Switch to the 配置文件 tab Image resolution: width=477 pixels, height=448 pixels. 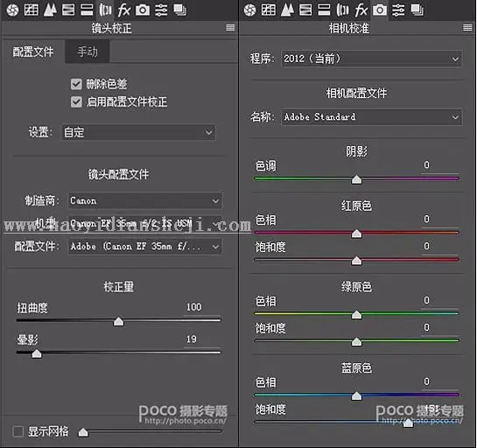(x=33, y=52)
